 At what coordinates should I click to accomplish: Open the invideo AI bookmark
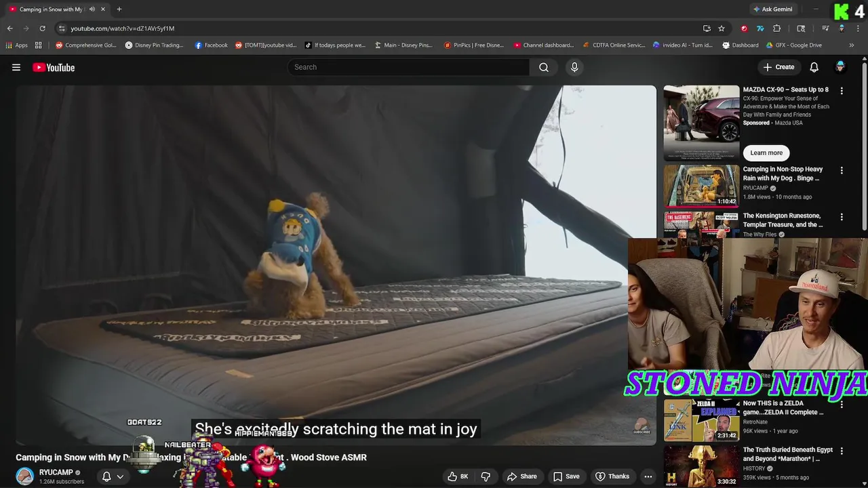pyautogui.click(x=683, y=45)
